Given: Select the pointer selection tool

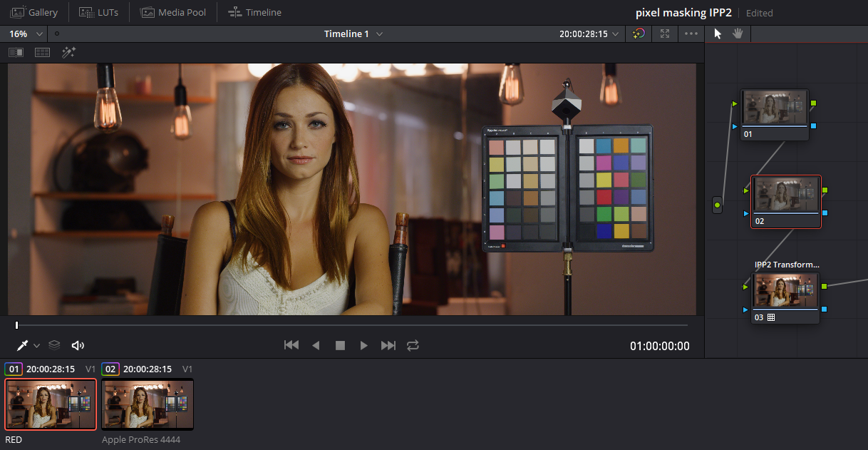Looking at the screenshot, I should (718, 34).
